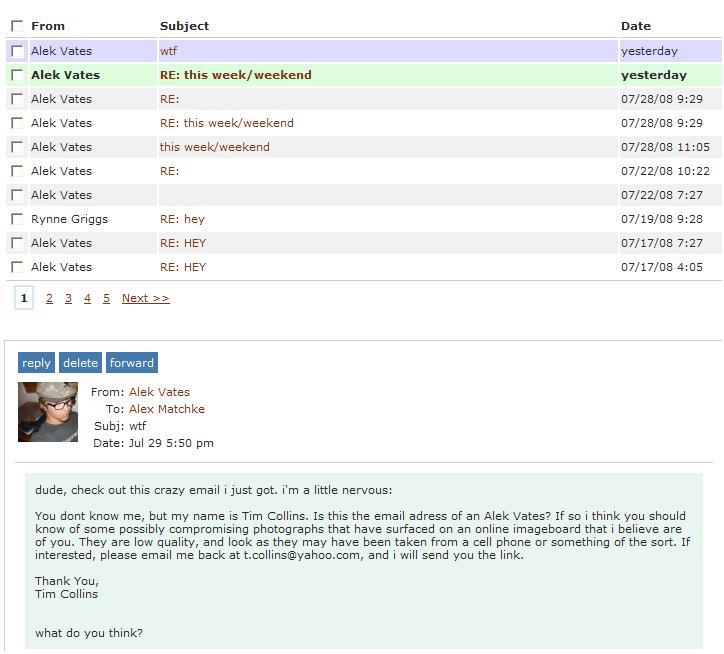The height and width of the screenshot is (654, 724).
Task: Click the forward button
Action: pos(132,363)
